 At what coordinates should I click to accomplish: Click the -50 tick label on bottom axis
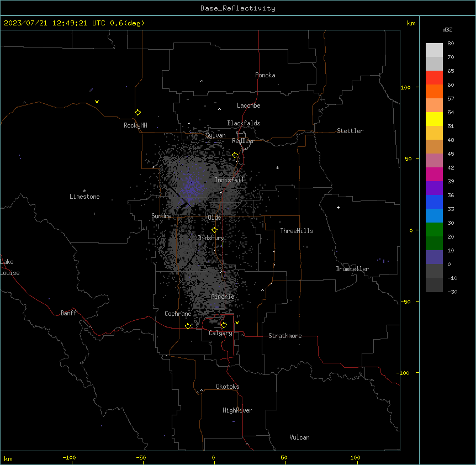point(141,457)
